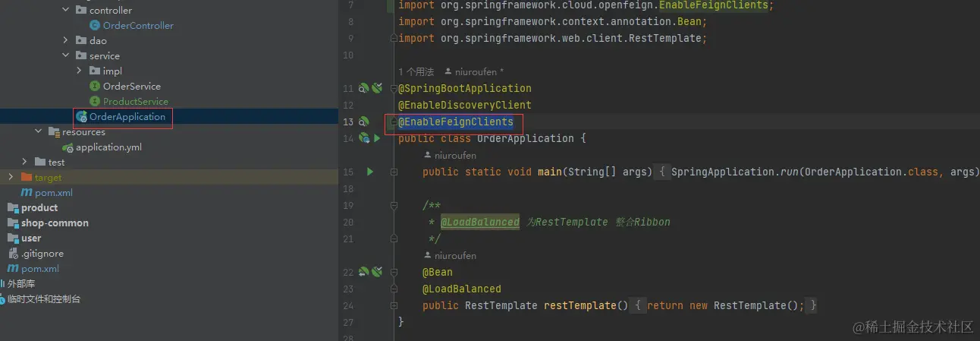Image resolution: width=980 pixels, height=341 pixels.
Task: Click the Spring run gutter icon on line 14
Action: point(363,138)
